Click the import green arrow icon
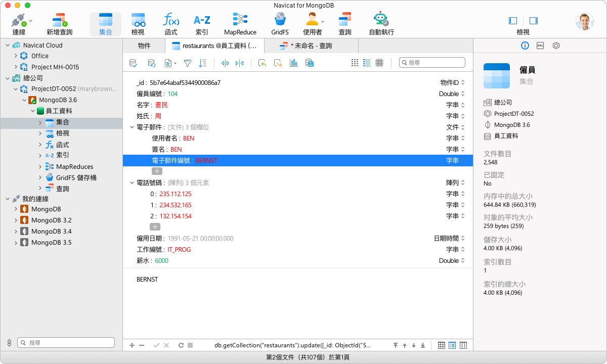607x364 pixels. pos(262,63)
